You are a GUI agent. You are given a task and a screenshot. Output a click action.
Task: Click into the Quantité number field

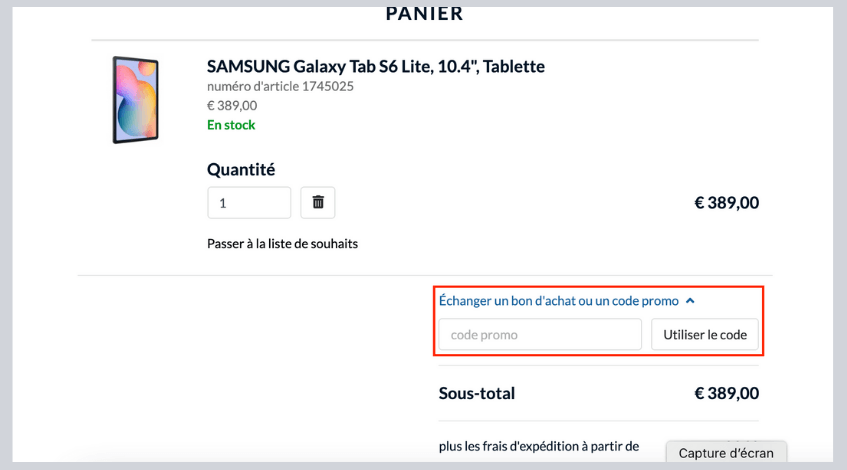click(249, 203)
